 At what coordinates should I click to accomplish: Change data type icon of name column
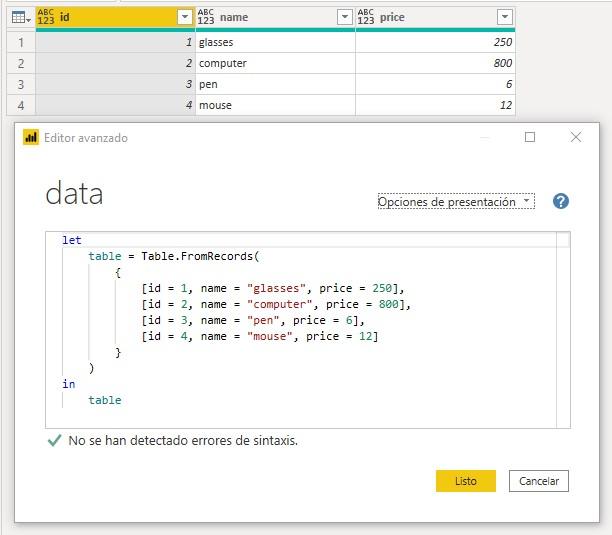click(x=206, y=17)
